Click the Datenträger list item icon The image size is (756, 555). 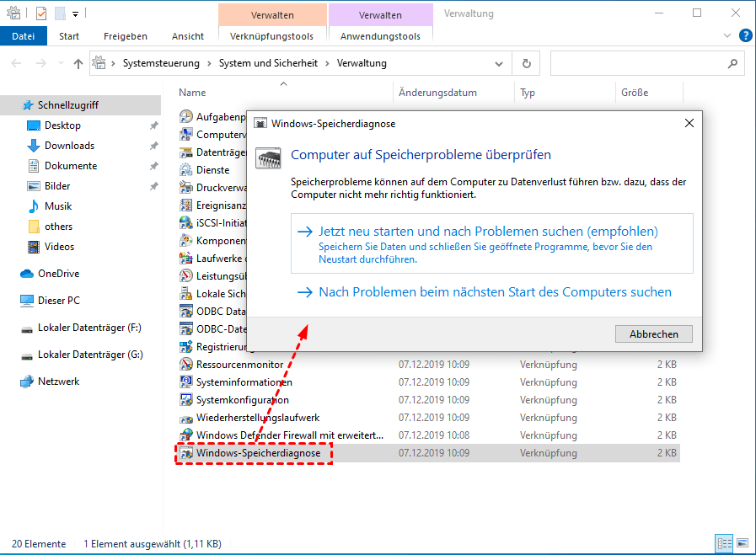pos(186,152)
